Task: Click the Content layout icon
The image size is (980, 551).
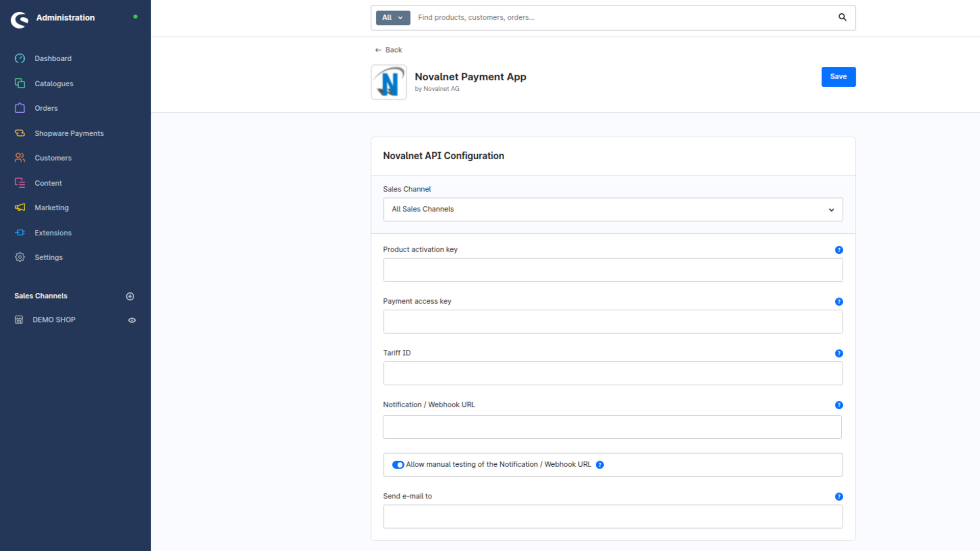Action: (x=20, y=183)
